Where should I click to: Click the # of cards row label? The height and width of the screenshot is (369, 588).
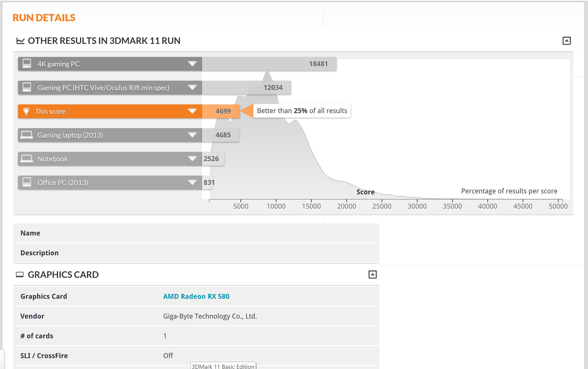pyautogui.click(x=37, y=336)
